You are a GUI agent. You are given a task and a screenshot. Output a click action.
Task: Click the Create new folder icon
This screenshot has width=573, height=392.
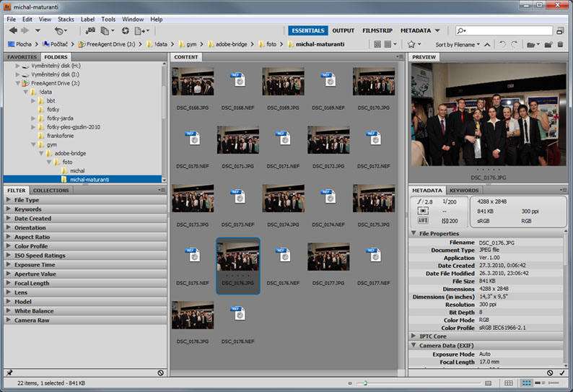(x=548, y=44)
